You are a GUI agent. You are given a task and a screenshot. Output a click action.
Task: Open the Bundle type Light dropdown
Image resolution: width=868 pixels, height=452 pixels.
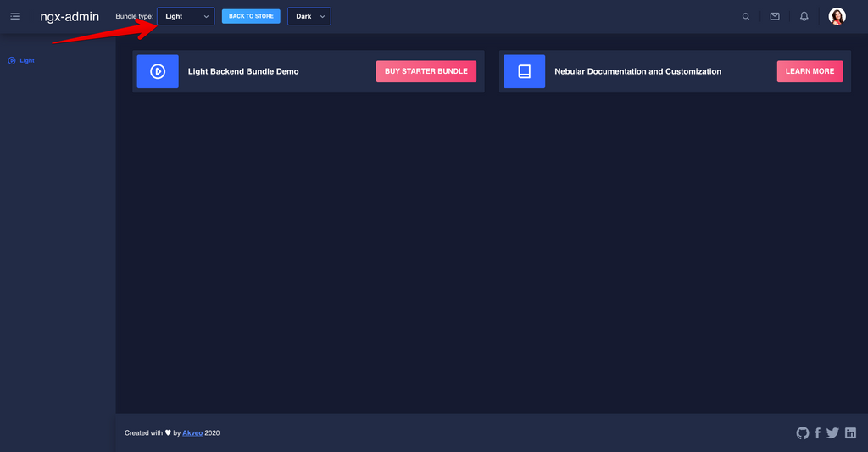tap(186, 16)
